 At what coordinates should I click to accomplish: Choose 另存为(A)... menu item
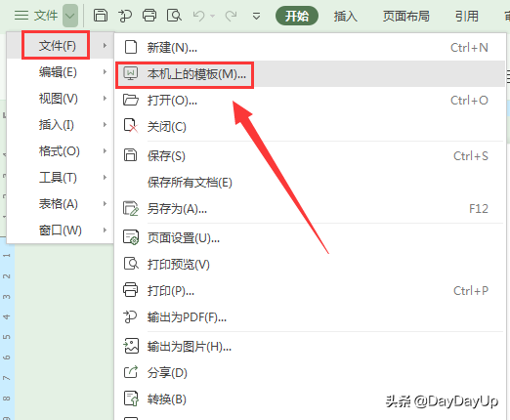click(x=310, y=209)
